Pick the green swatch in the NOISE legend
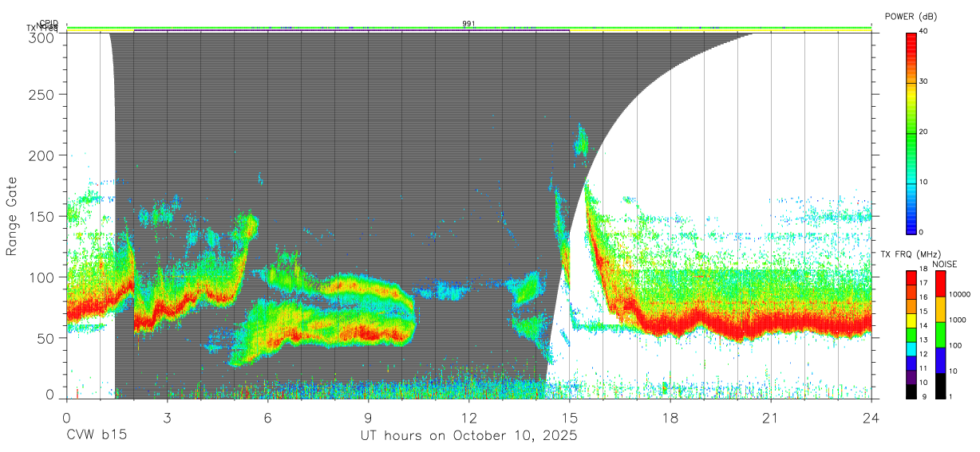980x452 pixels. [x=940, y=335]
